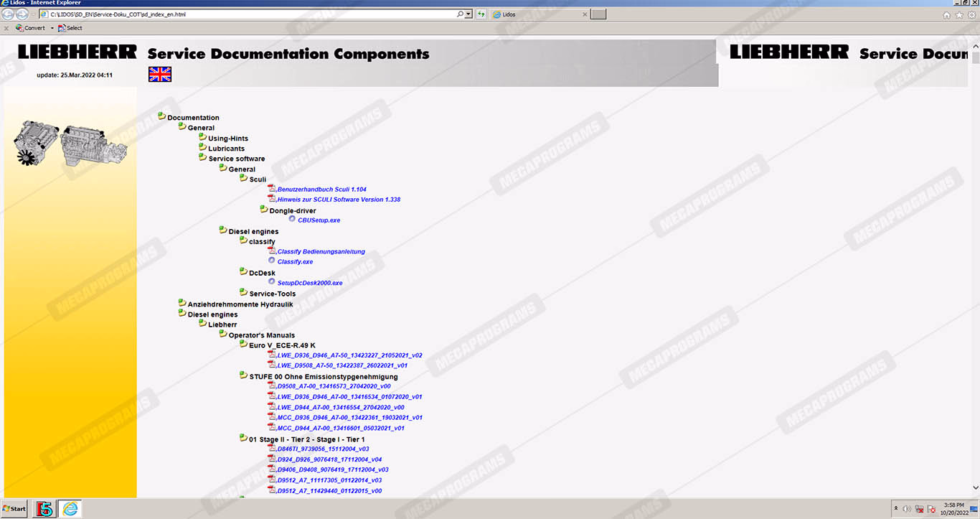
Task: Click the browser Forward arrow button
Action: click(x=23, y=14)
